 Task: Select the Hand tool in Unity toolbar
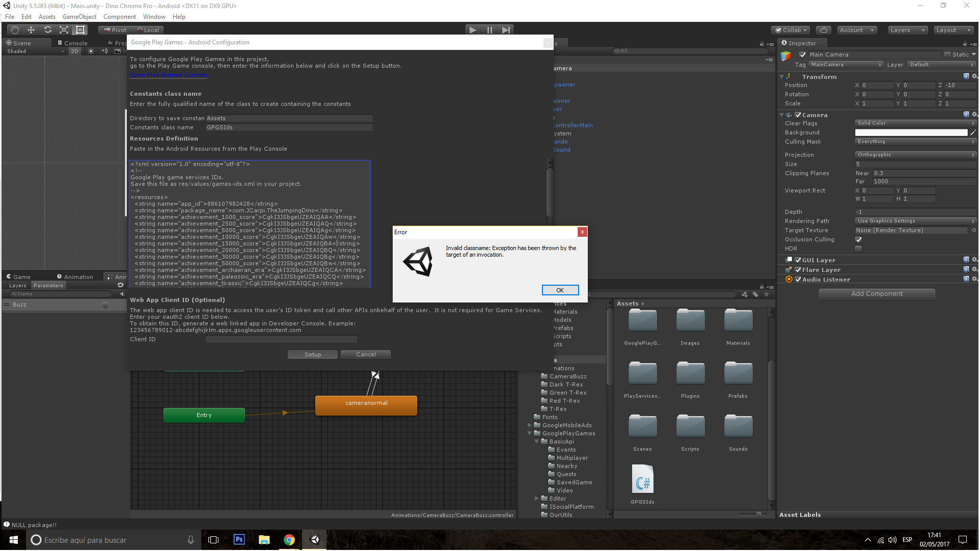click(15, 30)
